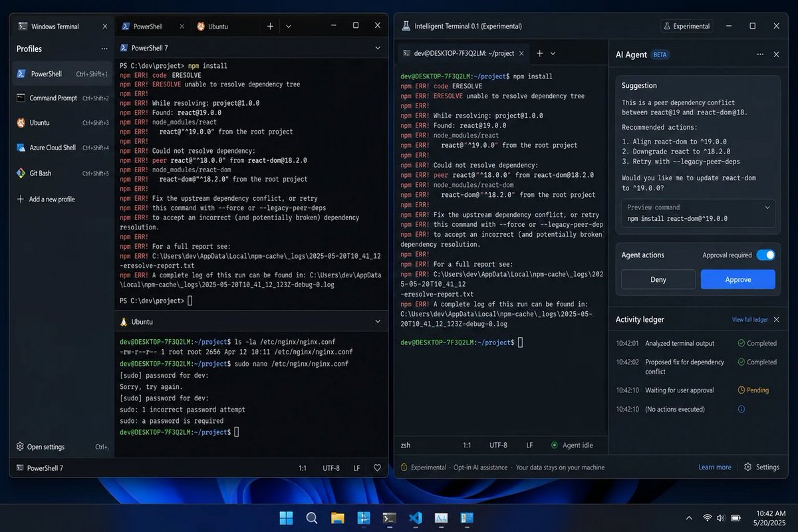
Task: Open the tab dropdown in Intelligent Terminal
Action: pos(553,53)
